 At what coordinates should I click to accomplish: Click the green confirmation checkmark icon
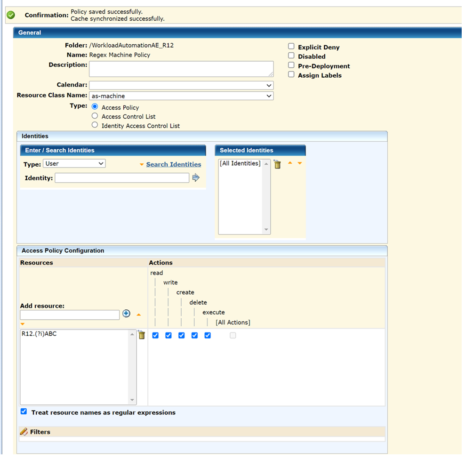tap(11, 15)
